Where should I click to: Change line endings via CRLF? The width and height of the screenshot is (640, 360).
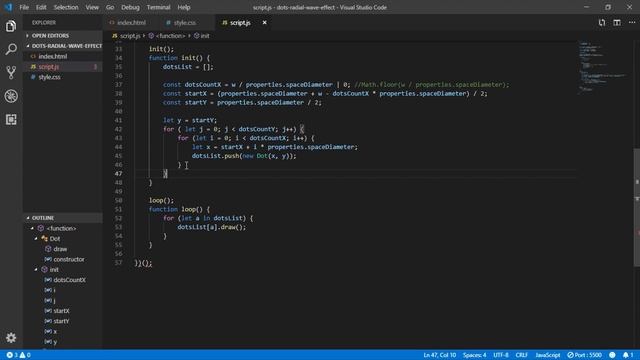tap(521, 355)
